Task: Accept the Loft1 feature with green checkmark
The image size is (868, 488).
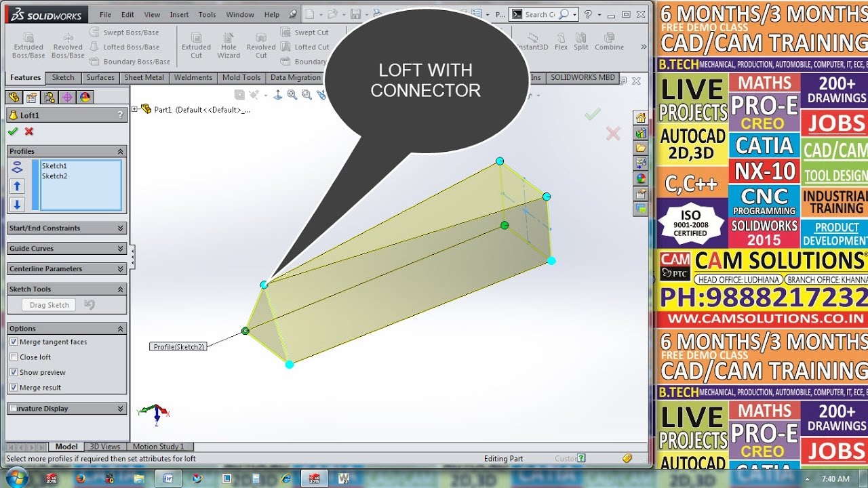Action: pos(13,131)
